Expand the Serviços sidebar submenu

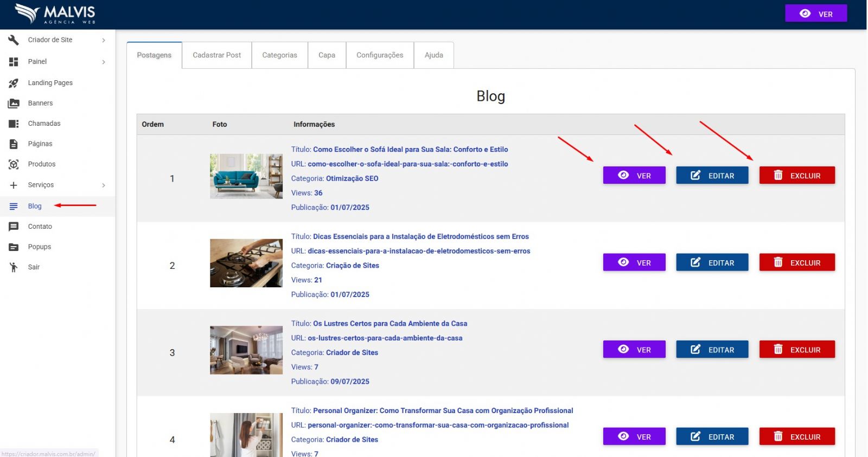coord(104,185)
